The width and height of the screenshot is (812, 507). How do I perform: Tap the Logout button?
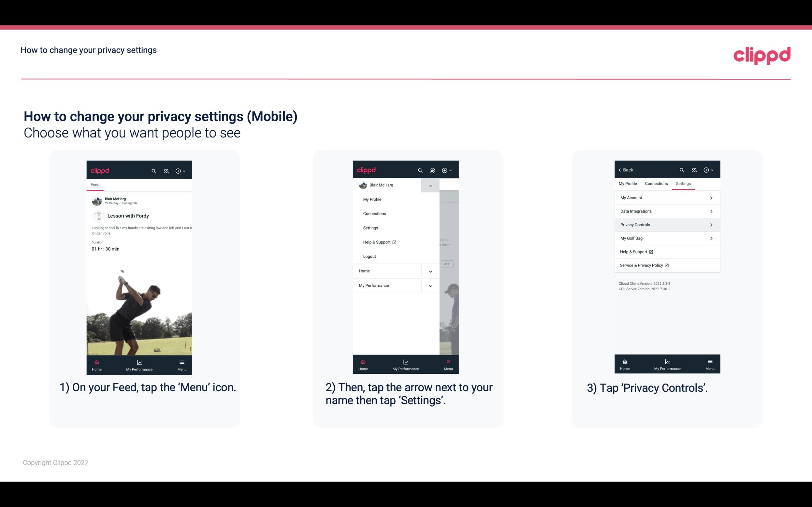[x=369, y=257]
